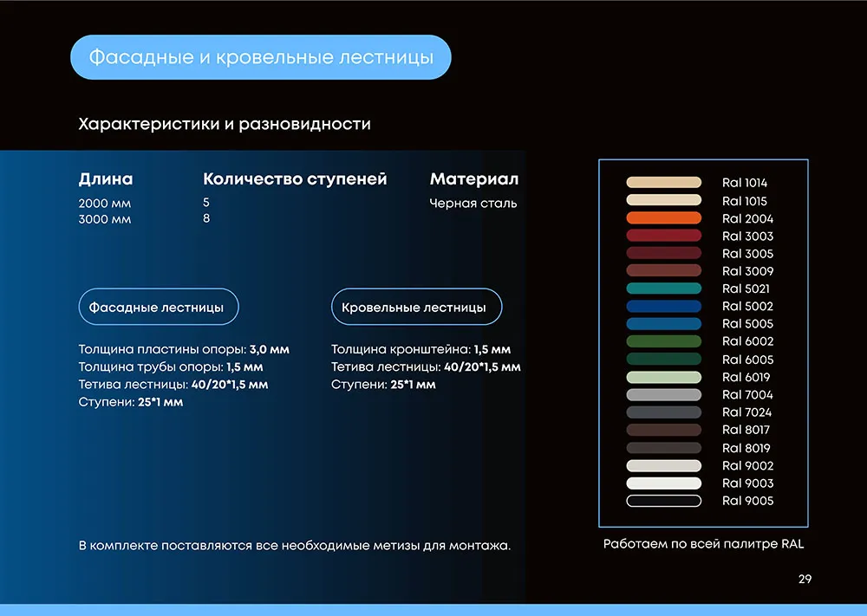The height and width of the screenshot is (616, 867).
Task: Choose the teal Ral 5021 swatch
Action: tap(663, 289)
